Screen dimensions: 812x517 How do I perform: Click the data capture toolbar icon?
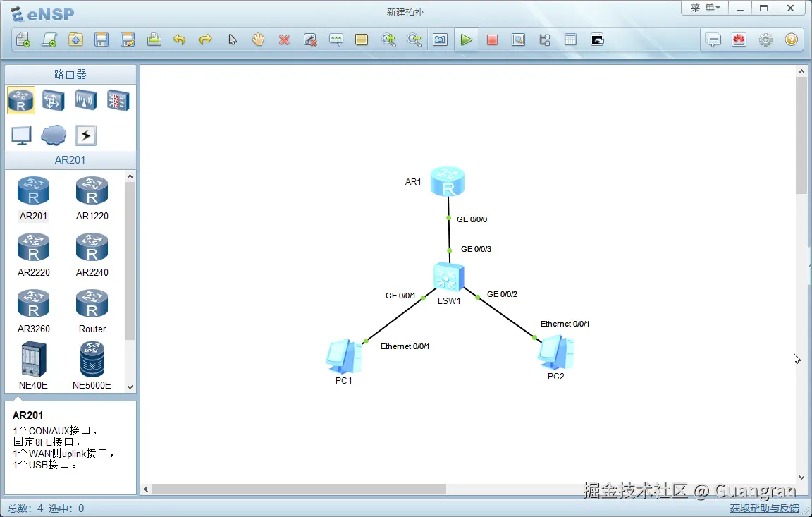[518, 40]
